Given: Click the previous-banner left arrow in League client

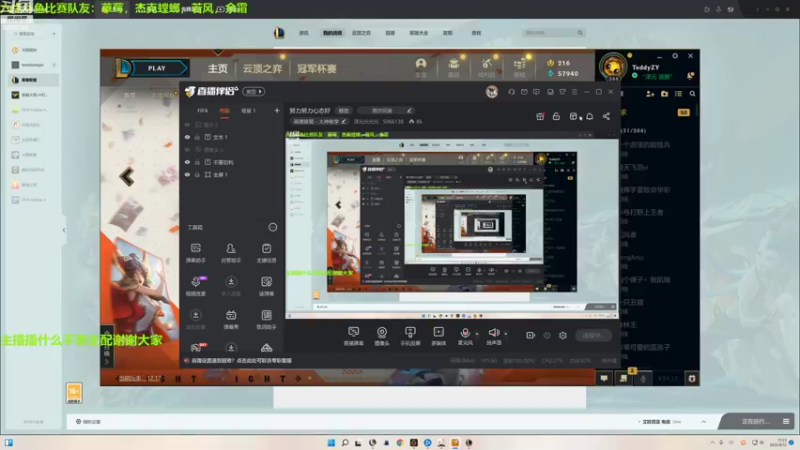Looking at the screenshot, I should point(127,177).
